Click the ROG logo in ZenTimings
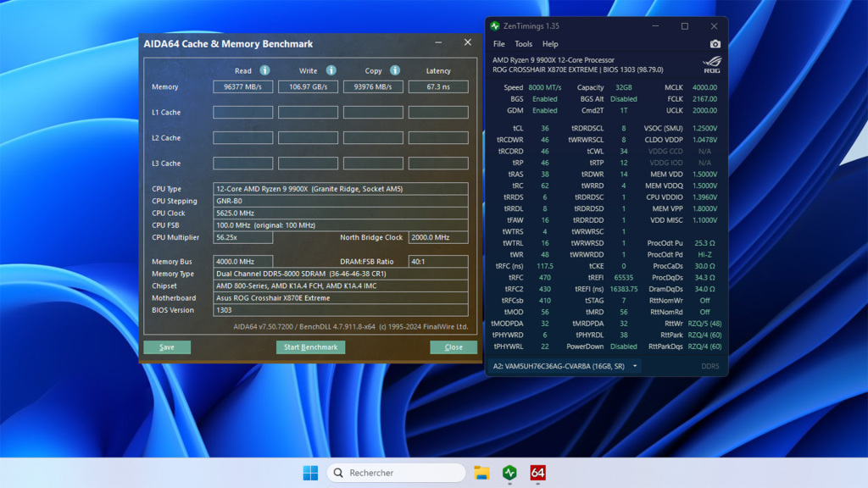The height and width of the screenshot is (488, 868). point(712,64)
